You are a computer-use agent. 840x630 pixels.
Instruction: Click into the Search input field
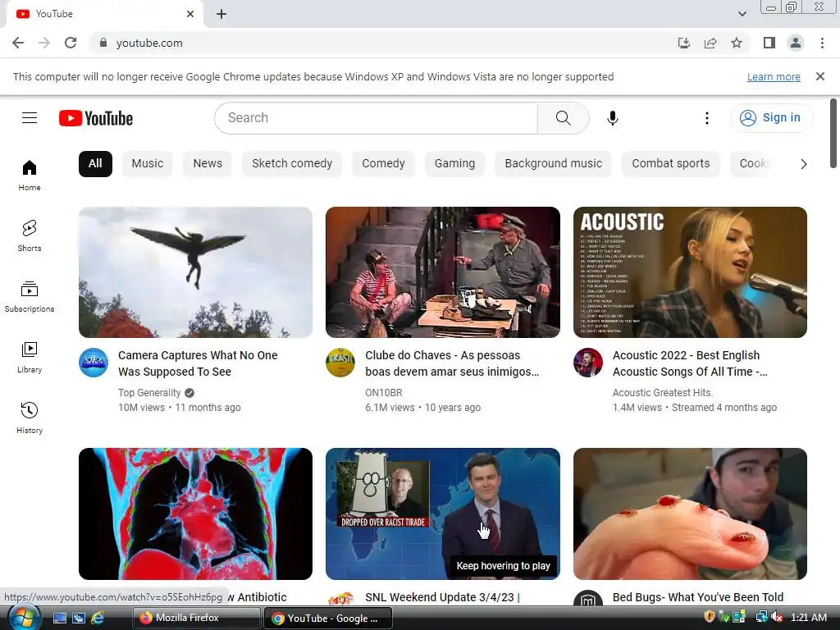pyautogui.click(x=376, y=118)
